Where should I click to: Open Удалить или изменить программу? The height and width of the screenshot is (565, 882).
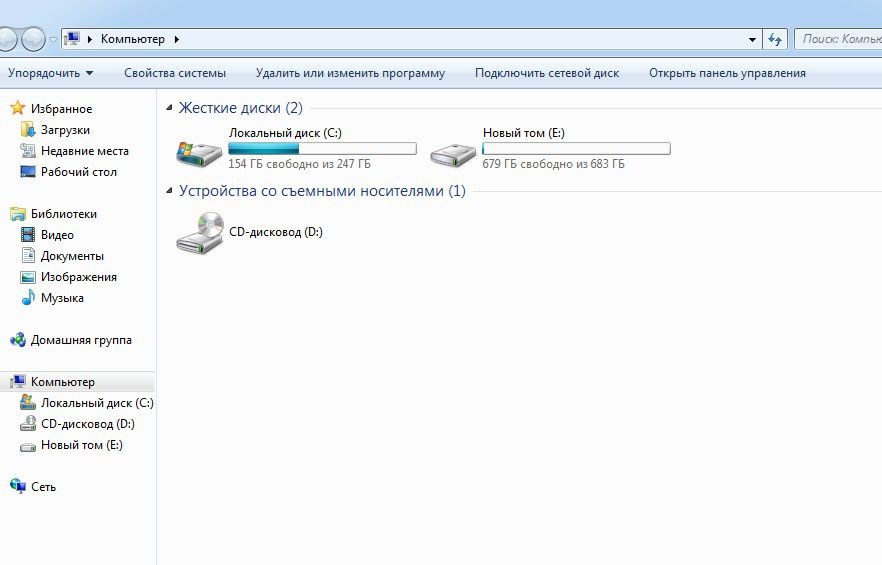[350, 73]
